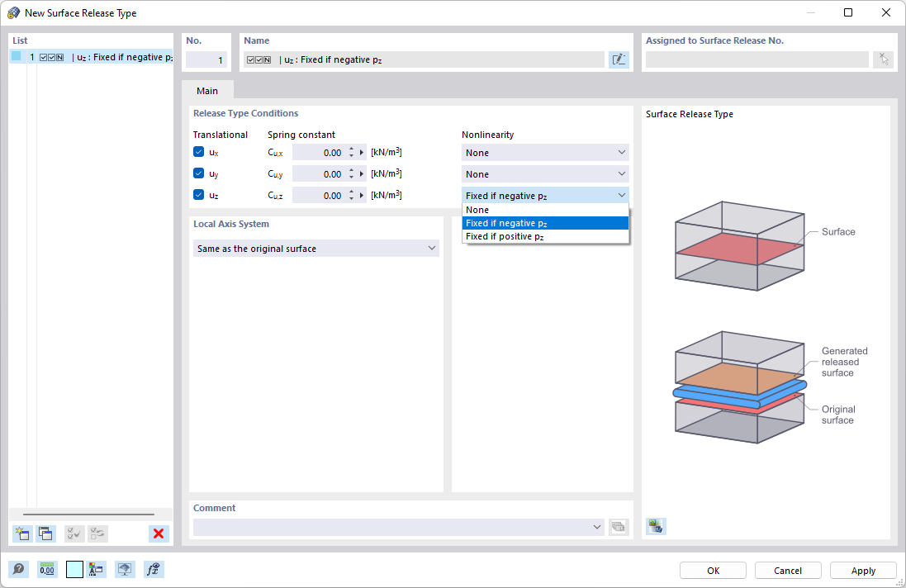Click the picture settings icon under the diagram

point(656,525)
